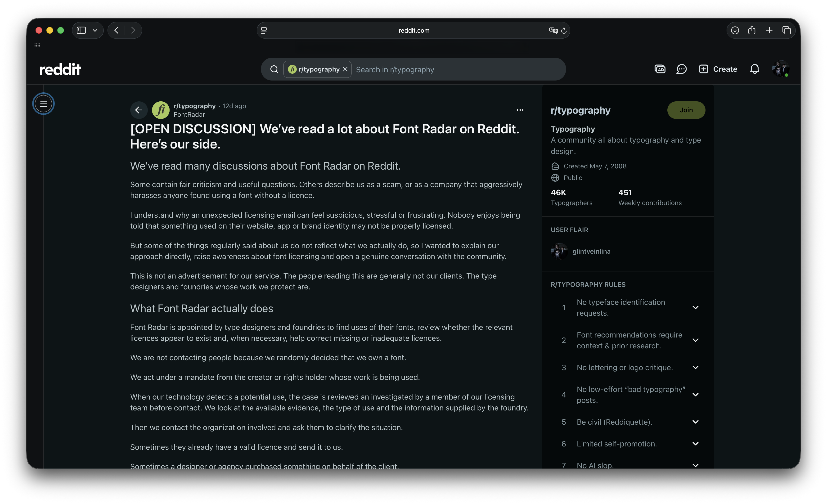
Task: Open the user profile avatar menu
Action: [x=780, y=69]
